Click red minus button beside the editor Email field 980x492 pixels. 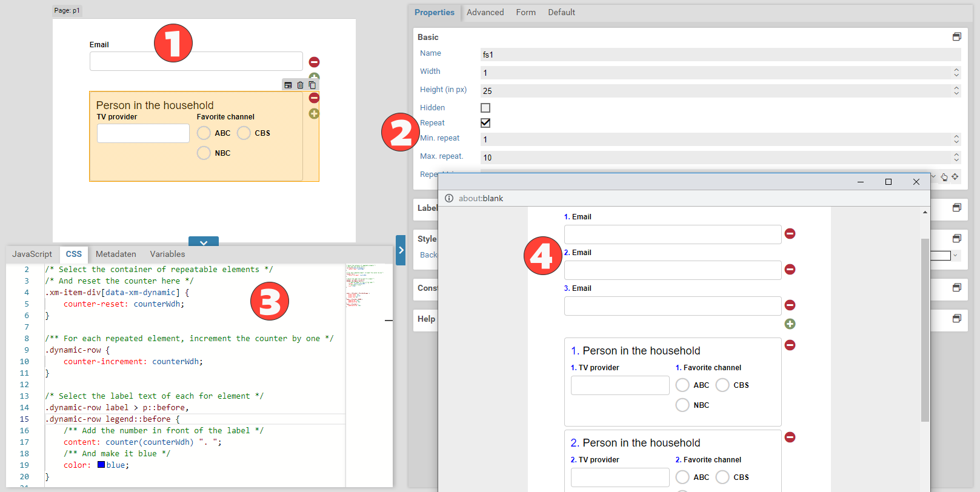click(x=314, y=62)
